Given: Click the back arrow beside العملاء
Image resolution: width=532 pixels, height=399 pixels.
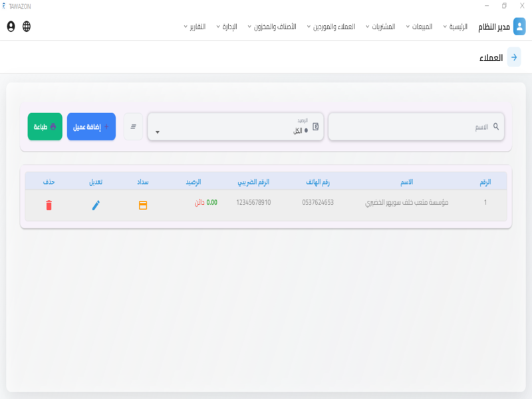Looking at the screenshot, I should coord(513,57).
